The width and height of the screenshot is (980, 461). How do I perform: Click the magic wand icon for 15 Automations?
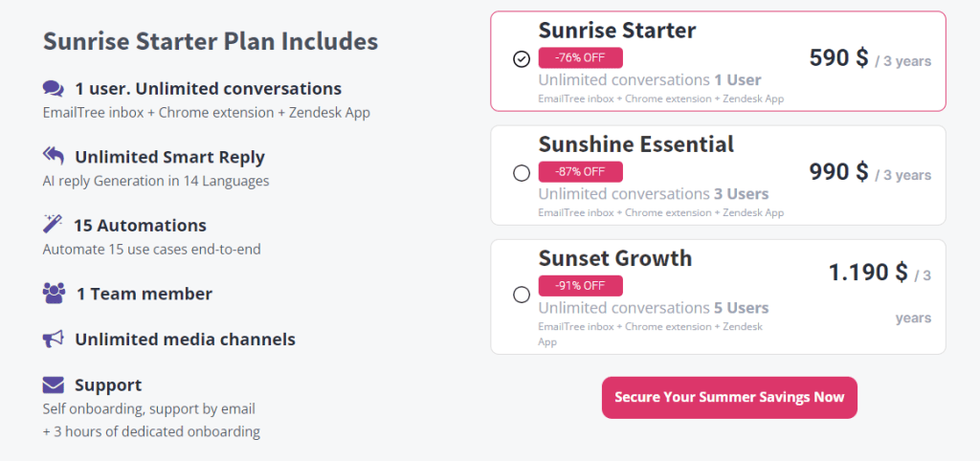52,224
